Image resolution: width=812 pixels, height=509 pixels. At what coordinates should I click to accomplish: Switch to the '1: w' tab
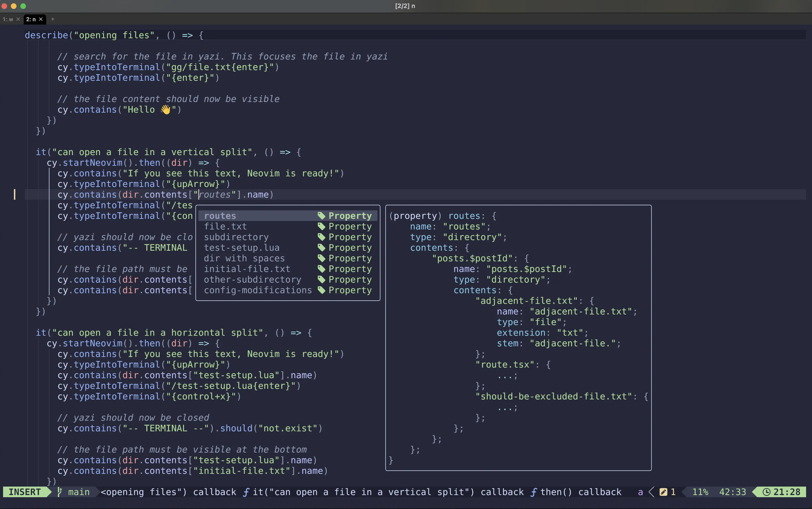pyautogui.click(x=8, y=19)
